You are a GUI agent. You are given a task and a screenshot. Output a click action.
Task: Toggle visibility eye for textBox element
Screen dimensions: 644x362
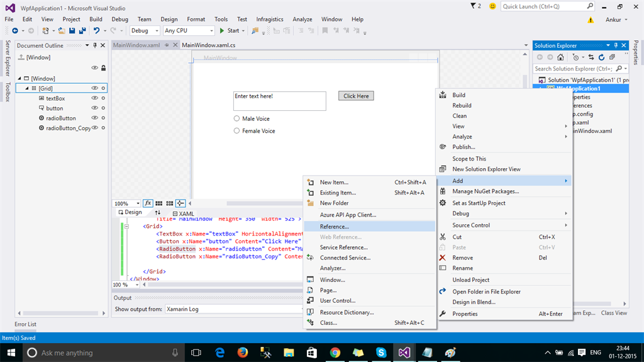pos(95,98)
